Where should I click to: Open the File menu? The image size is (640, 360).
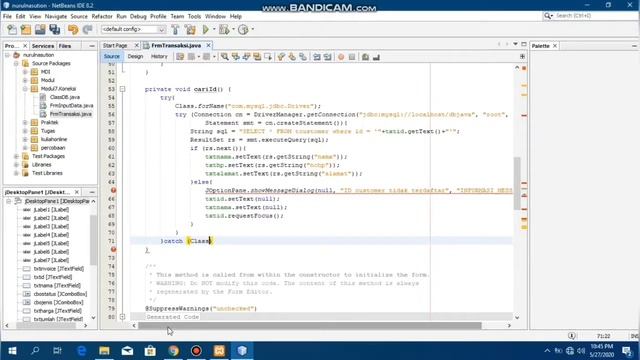[x=7, y=16]
